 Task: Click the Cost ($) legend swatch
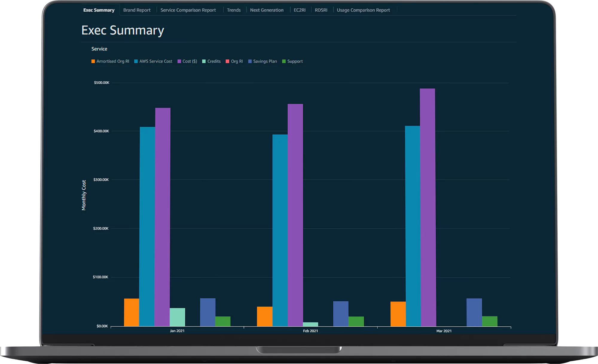tap(179, 61)
